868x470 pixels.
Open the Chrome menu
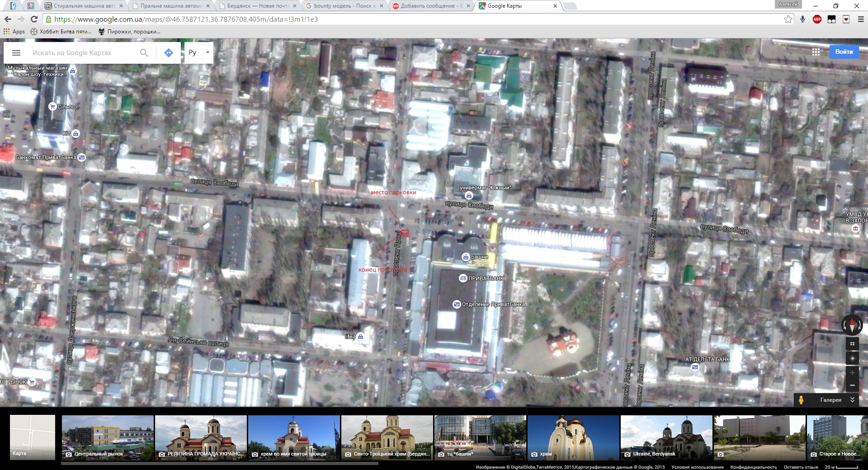point(860,19)
